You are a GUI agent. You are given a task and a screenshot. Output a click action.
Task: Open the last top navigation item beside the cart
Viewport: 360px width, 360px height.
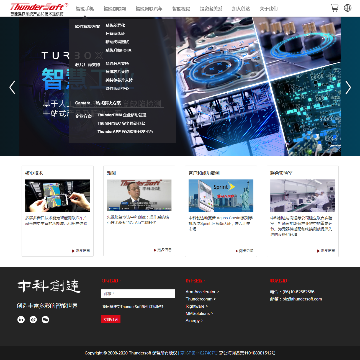pyautogui.click(x=268, y=9)
